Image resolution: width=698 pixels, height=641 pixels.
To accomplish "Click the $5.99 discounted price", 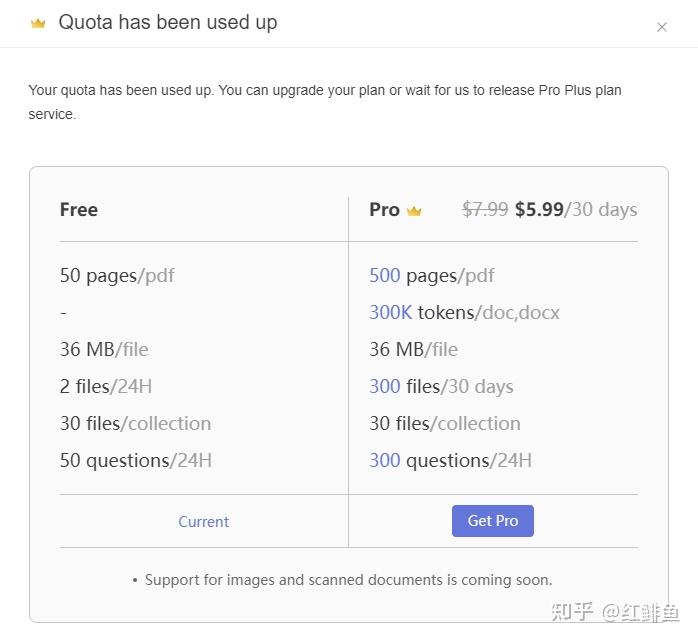I will point(539,209).
